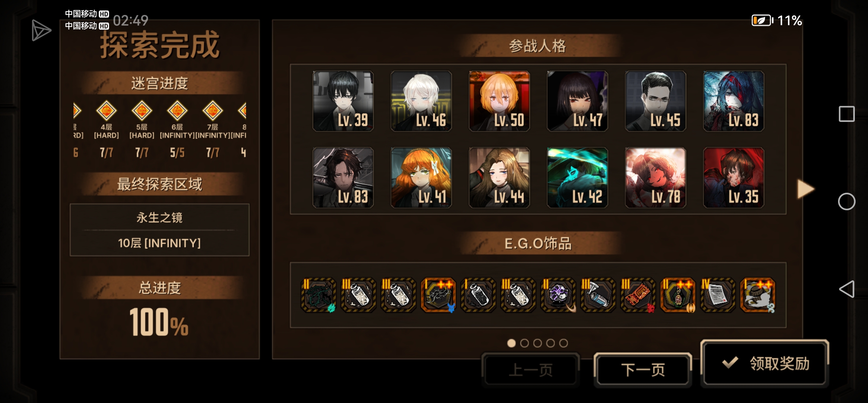Tap the last E.G.O gift with ++ mark

(x=758, y=295)
